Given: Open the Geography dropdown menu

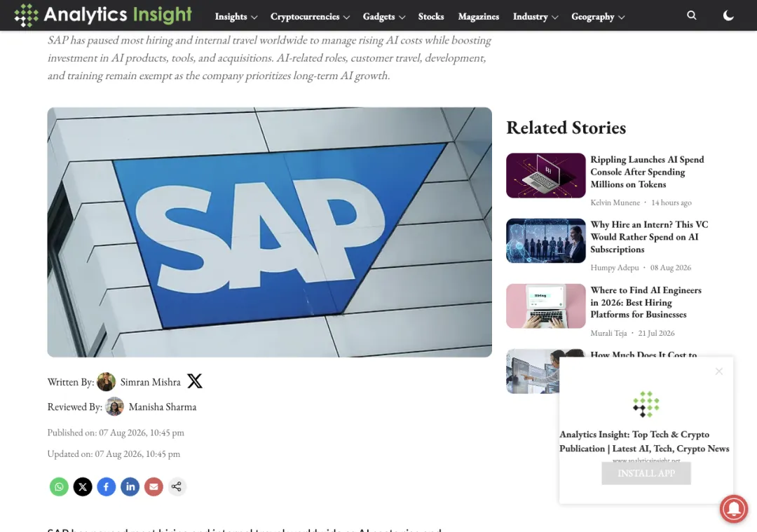Looking at the screenshot, I should click(598, 16).
